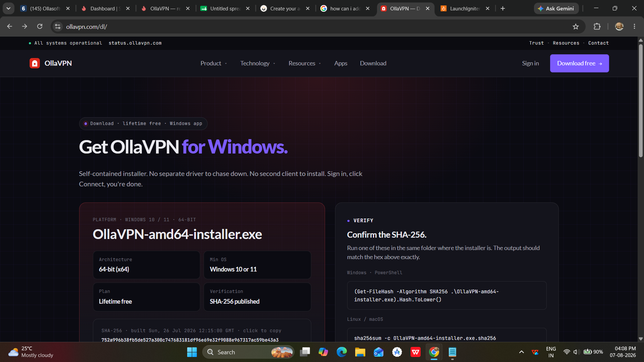The image size is (644, 362).
Task: Open the blue circular A app on the taskbar
Action: pos(397,352)
